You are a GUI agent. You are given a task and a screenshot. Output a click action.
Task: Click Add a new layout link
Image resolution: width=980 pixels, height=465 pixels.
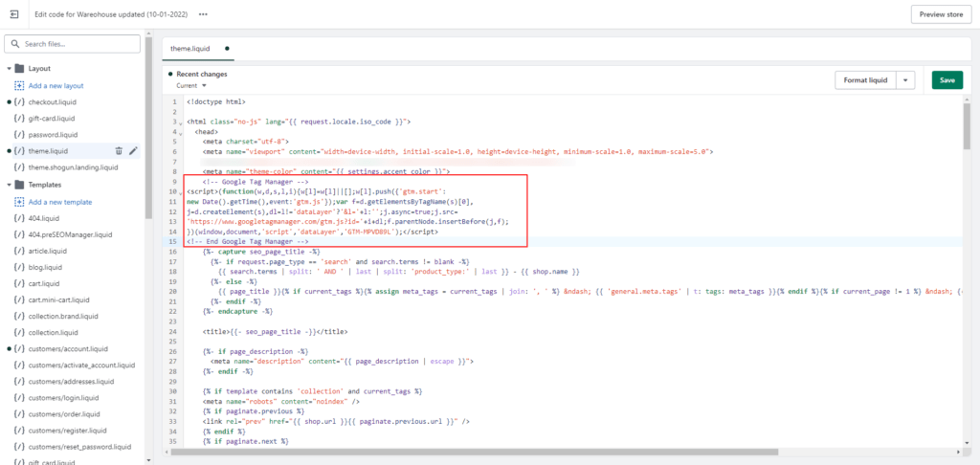56,85
